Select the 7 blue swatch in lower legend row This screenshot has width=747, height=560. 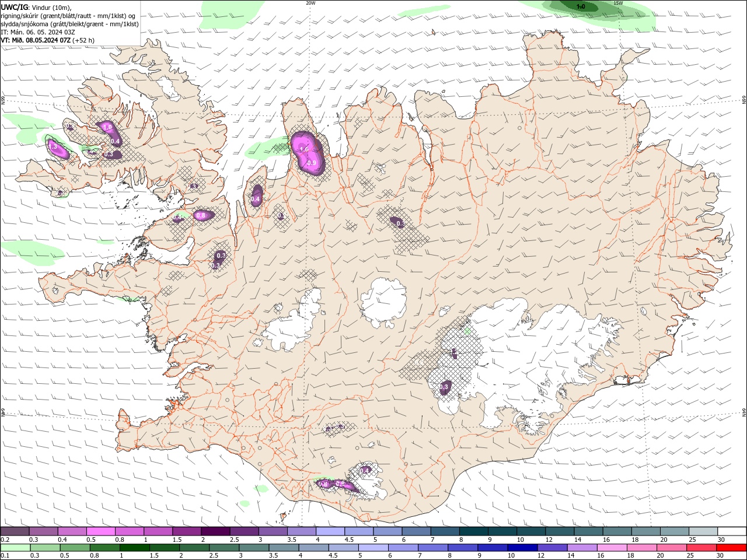[432, 548]
